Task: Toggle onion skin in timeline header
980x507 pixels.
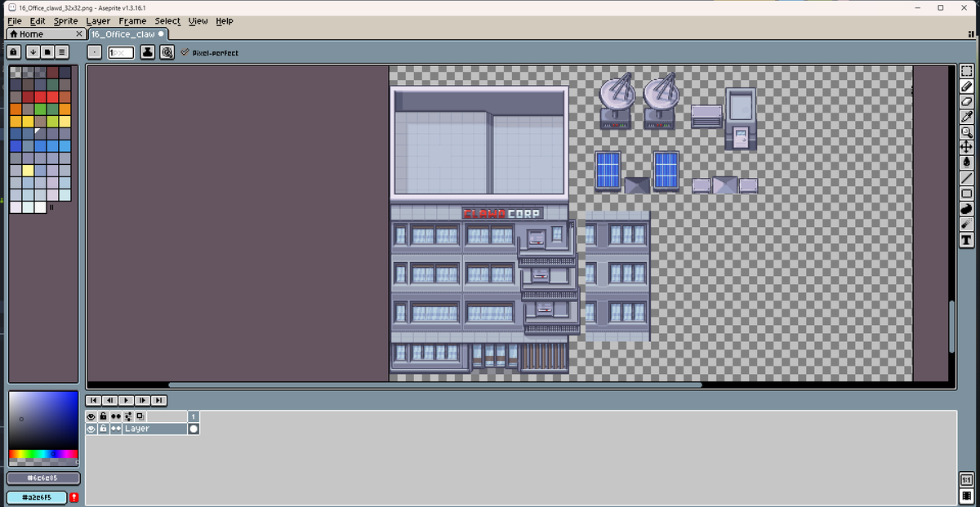Action: pos(140,416)
